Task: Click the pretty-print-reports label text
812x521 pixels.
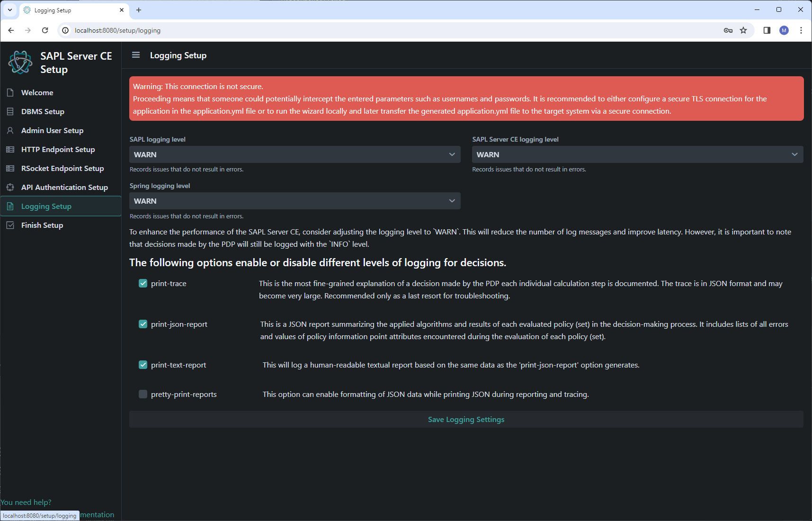Action: (x=184, y=394)
